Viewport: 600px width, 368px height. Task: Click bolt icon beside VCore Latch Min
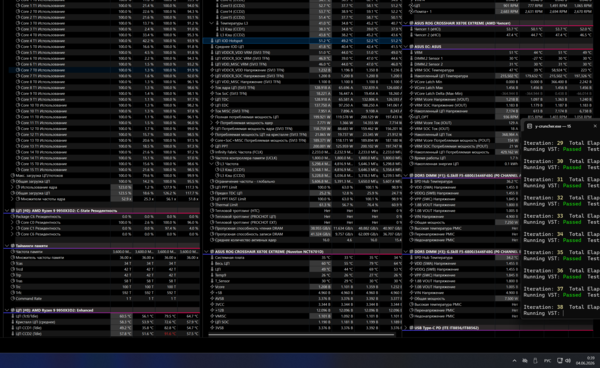412,82
